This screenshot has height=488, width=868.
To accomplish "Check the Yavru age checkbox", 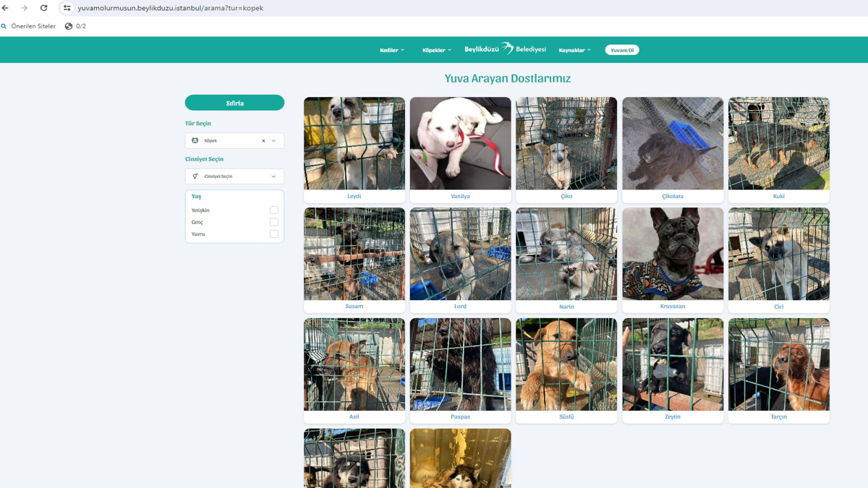I will (274, 234).
